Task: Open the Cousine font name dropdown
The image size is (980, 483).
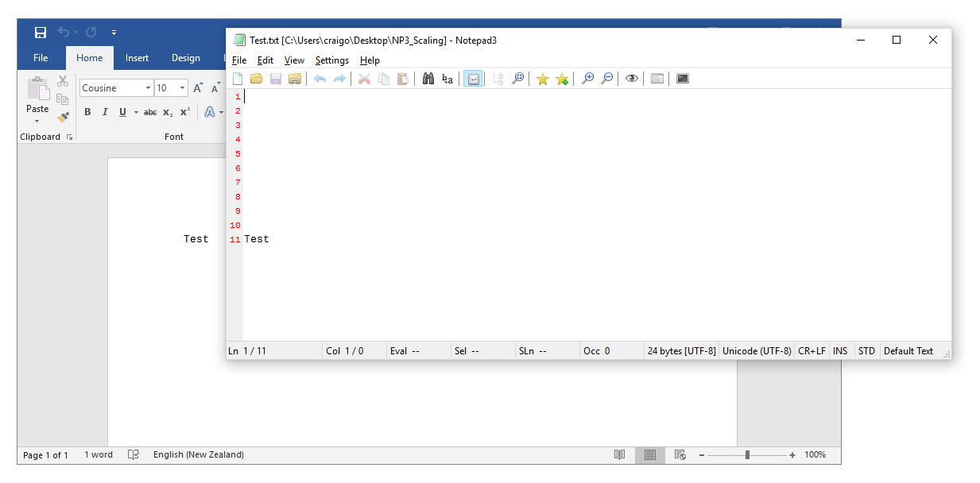Action: [x=148, y=88]
